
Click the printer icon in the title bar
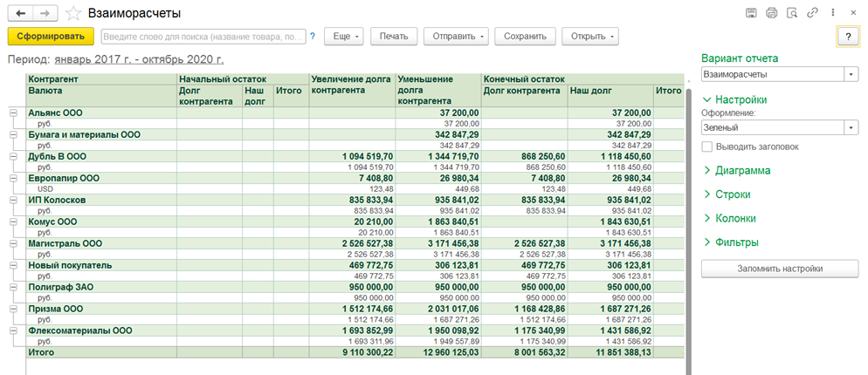coord(771,13)
